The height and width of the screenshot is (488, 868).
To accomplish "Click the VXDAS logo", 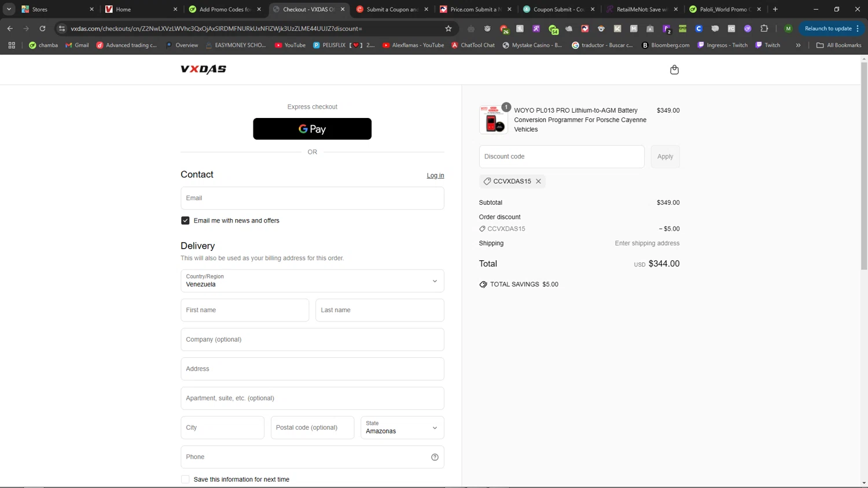I will pos(203,69).
